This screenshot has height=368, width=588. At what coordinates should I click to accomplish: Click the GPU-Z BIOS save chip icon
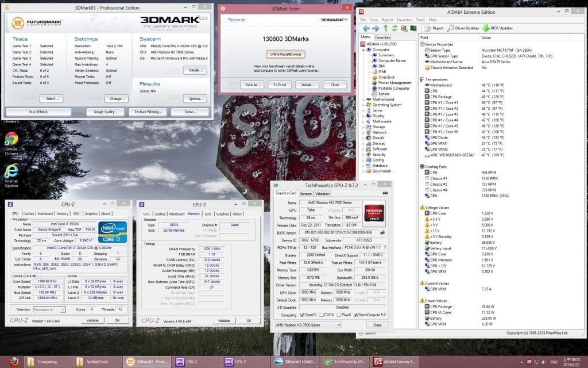click(382, 233)
